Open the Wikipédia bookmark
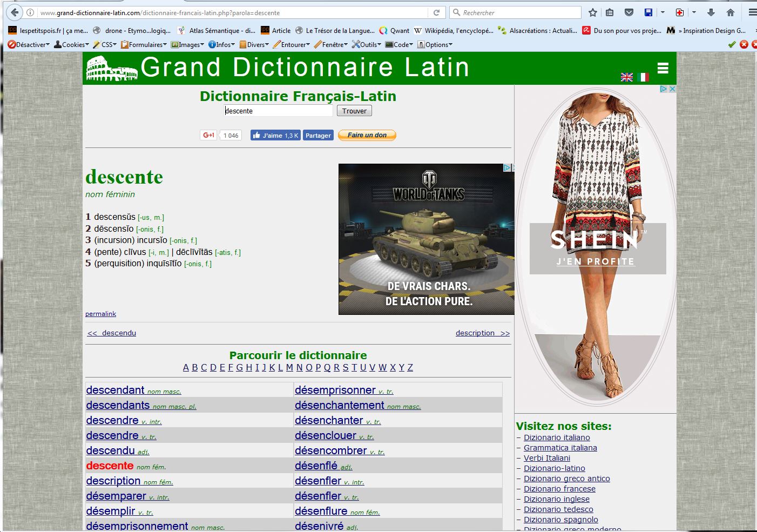 click(454, 31)
